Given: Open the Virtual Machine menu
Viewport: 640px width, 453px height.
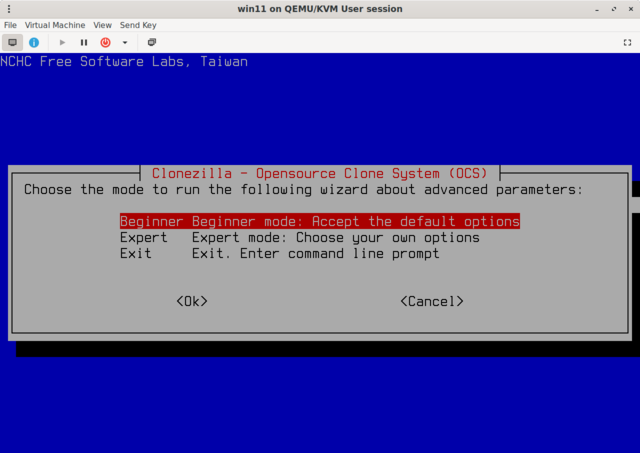Looking at the screenshot, I should click(x=55, y=24).
